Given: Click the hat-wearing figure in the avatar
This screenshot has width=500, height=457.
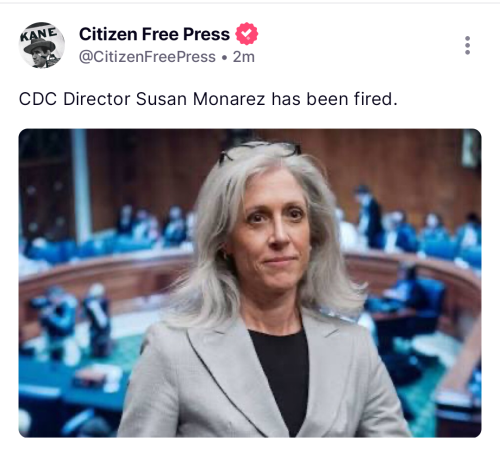Looking at the screenshot, I should [42, 53].
